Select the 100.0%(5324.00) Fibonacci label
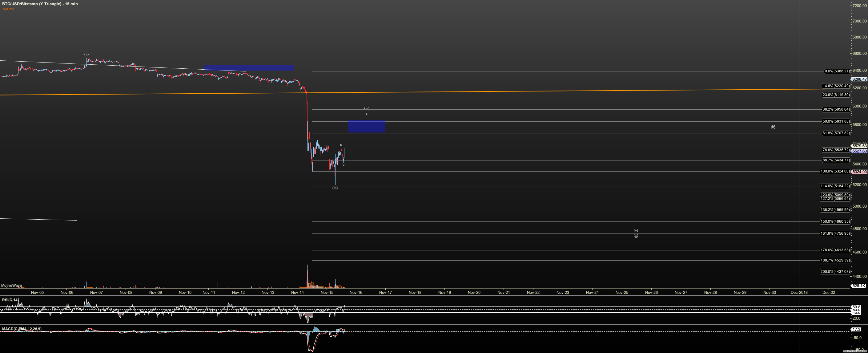 point(835,171)
